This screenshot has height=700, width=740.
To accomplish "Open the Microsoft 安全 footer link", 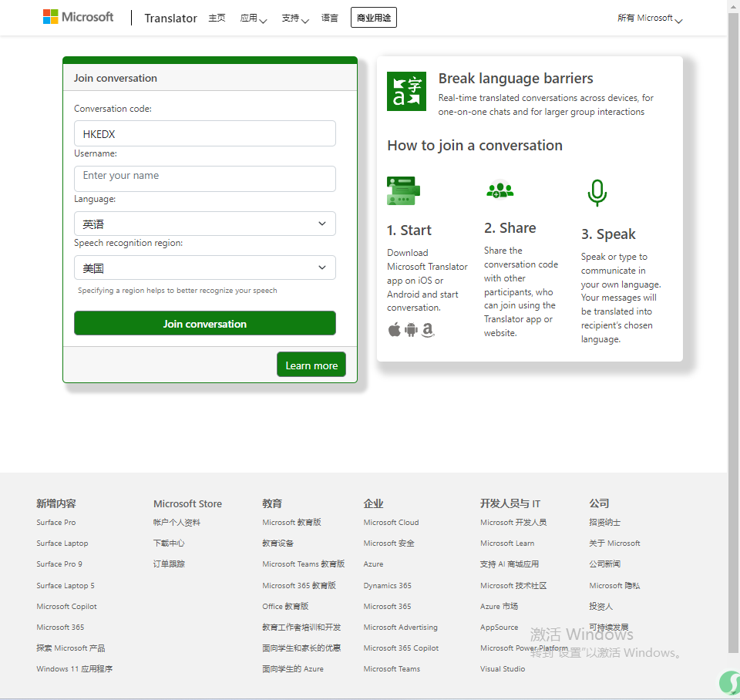I will coord(388,543).
